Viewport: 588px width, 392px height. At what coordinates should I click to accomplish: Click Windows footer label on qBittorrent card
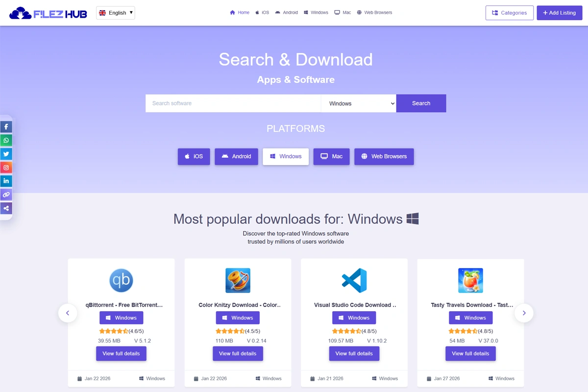click(152, 379)
